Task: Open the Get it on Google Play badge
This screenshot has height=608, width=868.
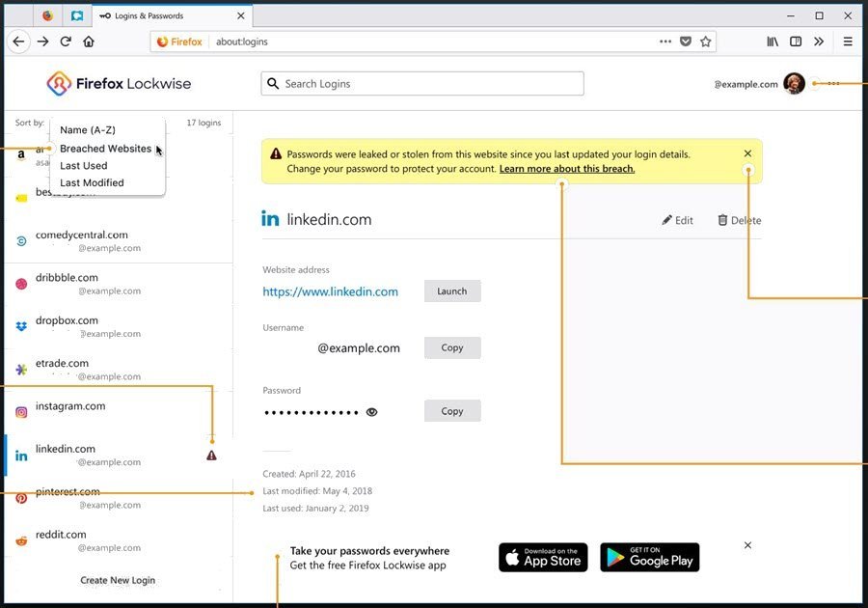Action: (650, 557)
